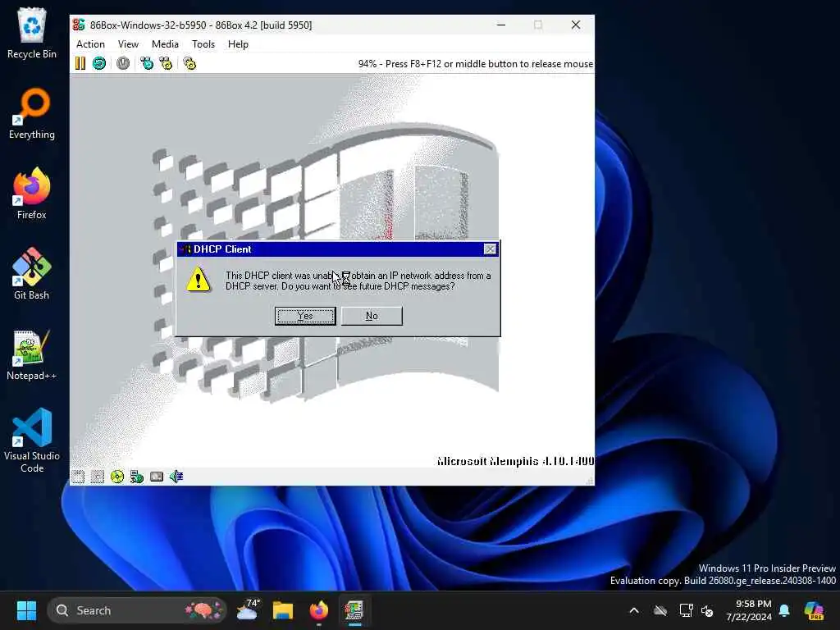Viewport: 840px width, 630px height.
Task: Click the second floppy drive status icon
Action: pyautogui.click(x=98, y=477)
